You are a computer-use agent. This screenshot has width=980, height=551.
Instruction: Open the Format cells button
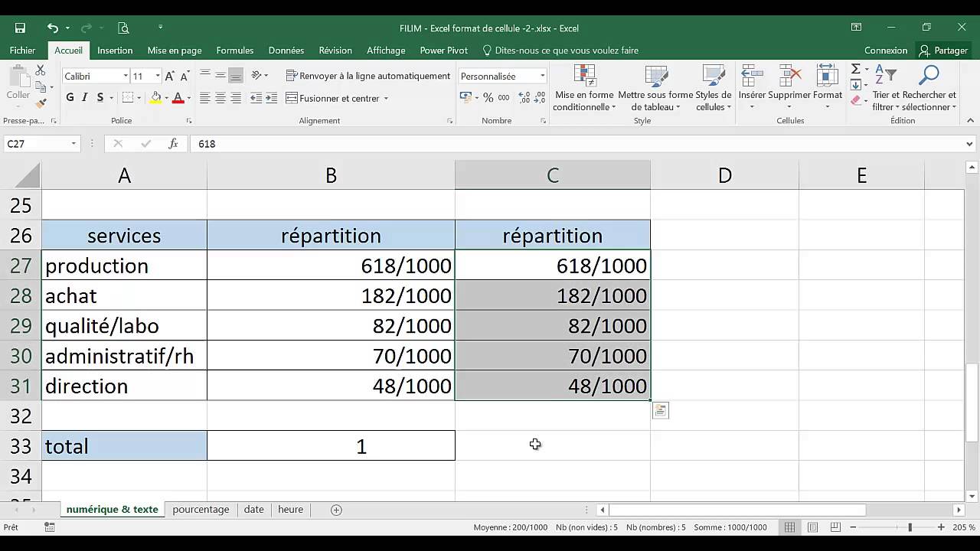[828, 89]
